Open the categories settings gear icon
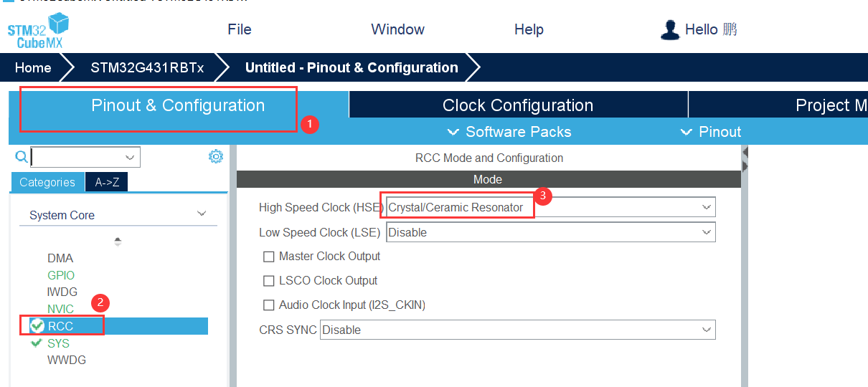The image size is (868, 387). pos(216,157)
